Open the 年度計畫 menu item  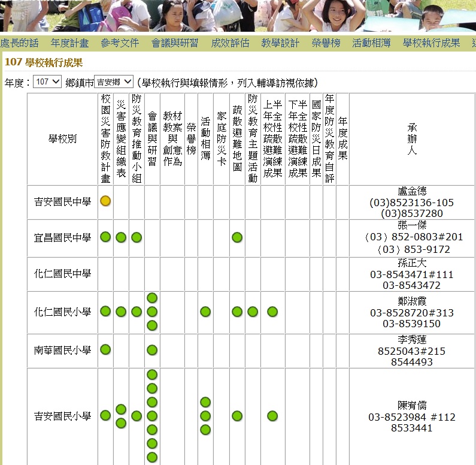[69, 43]
